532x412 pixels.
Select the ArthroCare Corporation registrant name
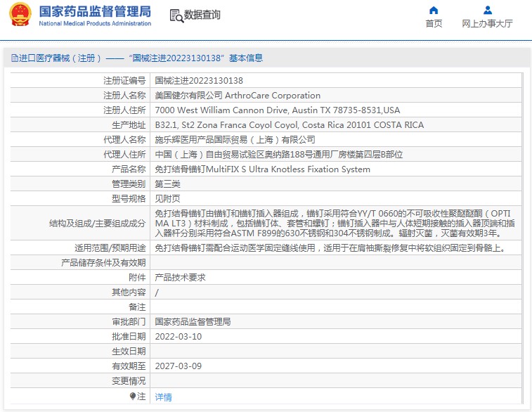(238, 96)
